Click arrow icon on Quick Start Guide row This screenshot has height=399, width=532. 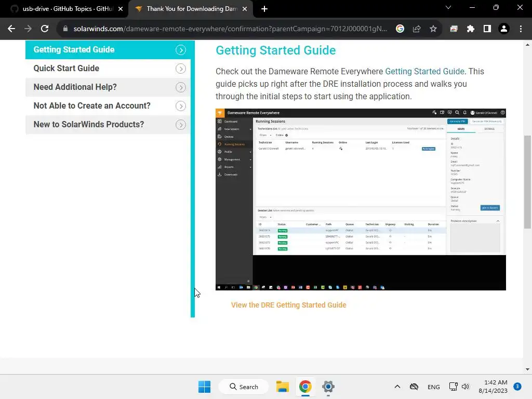click(x=181, y=69)
